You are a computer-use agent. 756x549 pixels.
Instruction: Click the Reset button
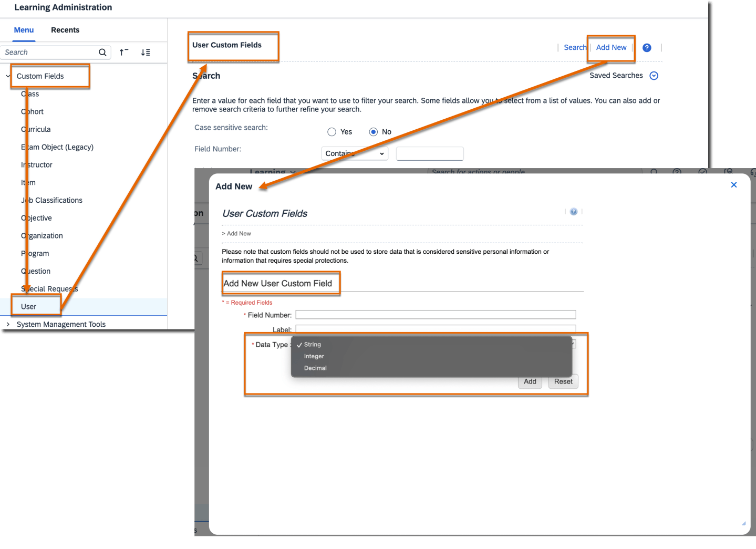tap(563, 381)
